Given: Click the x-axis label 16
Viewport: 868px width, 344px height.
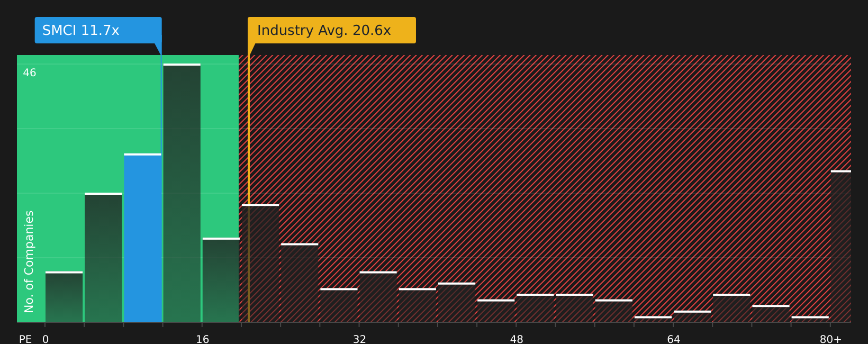Looking at the screenshot, I should [203, 339].
